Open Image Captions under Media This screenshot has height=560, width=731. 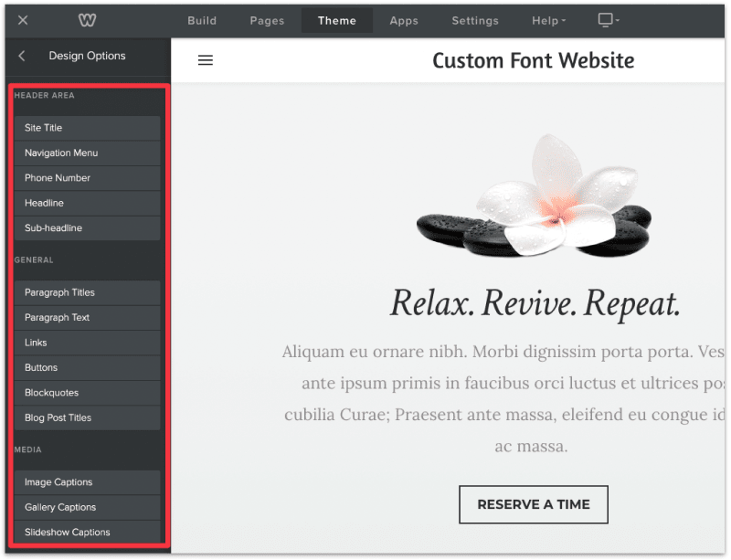coord(87,481)
